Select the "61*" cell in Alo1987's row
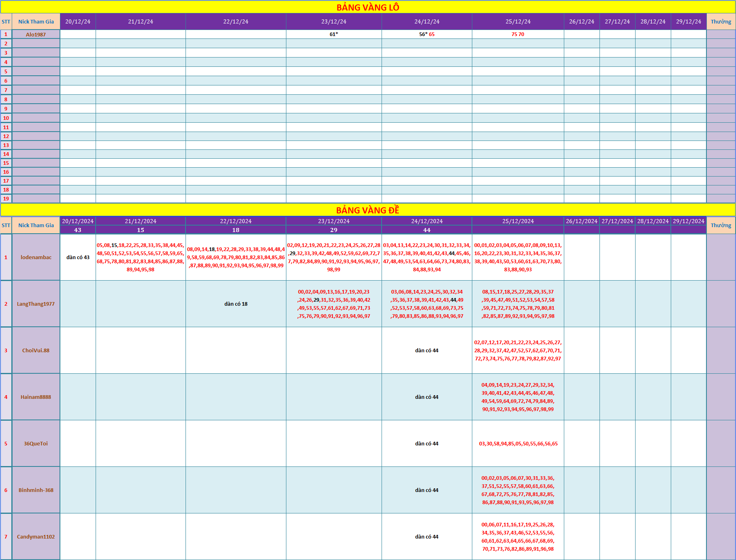Screen dimensions: 736x560 click(x=334, y=34)
